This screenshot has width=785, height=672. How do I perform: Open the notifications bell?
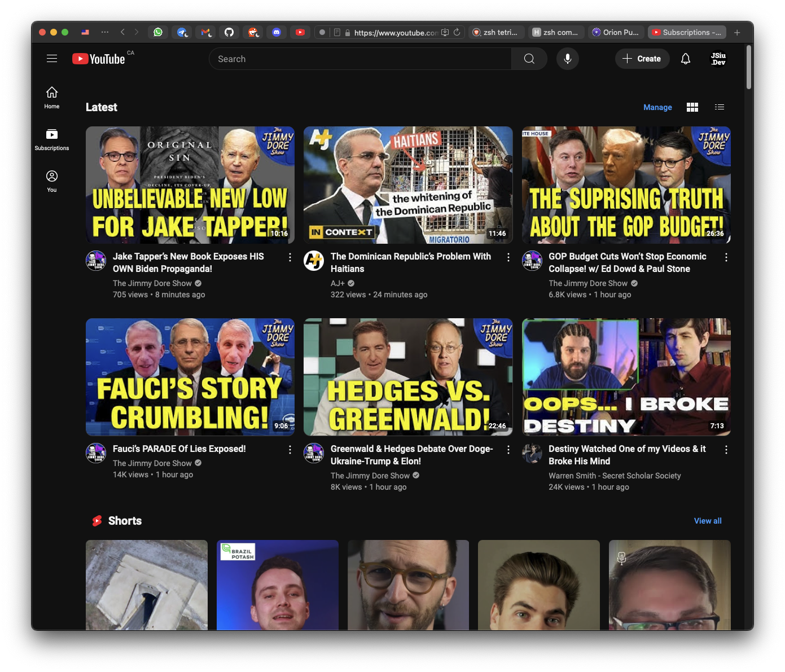click(x=686, y=58)
